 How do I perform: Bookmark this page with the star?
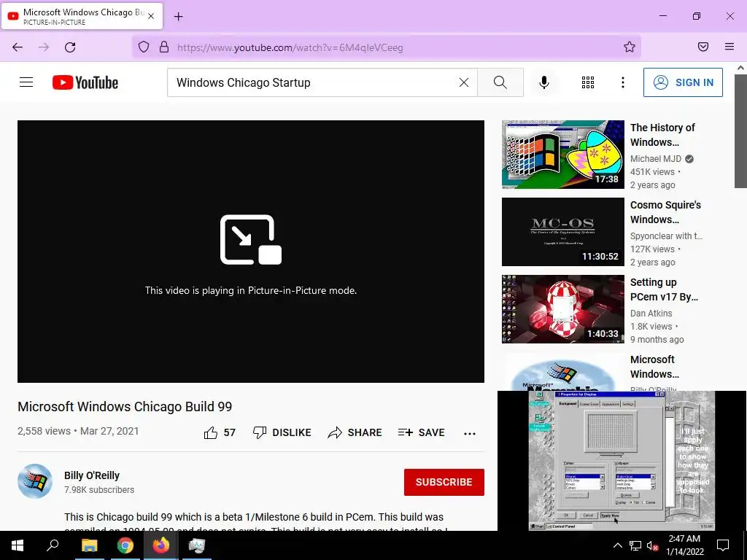(630, 47)
